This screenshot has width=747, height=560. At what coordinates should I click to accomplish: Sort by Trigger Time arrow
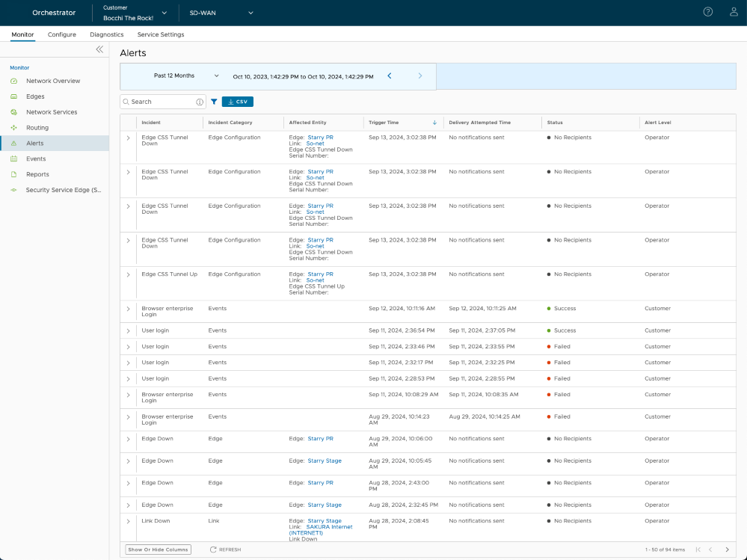(x=434, y=123)
